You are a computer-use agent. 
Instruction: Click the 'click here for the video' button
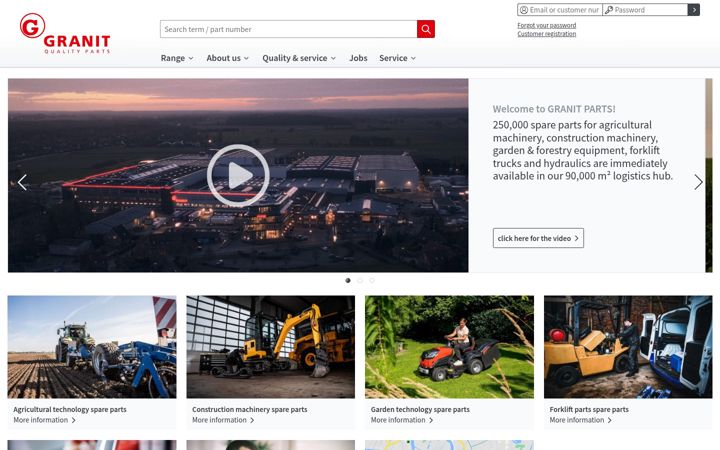538,238
